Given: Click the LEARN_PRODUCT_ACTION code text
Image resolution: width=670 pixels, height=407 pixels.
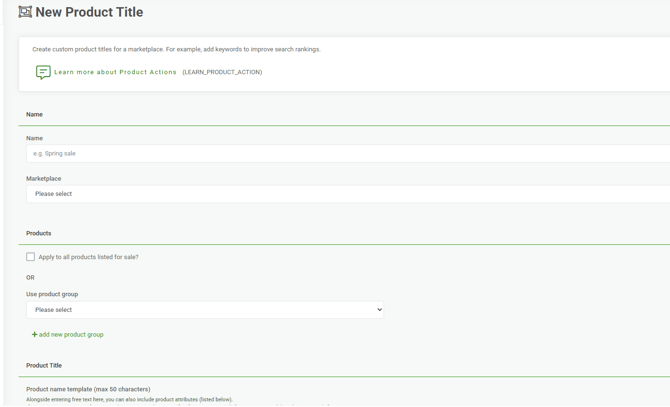Looking at the screenshot, I should 222,72.
